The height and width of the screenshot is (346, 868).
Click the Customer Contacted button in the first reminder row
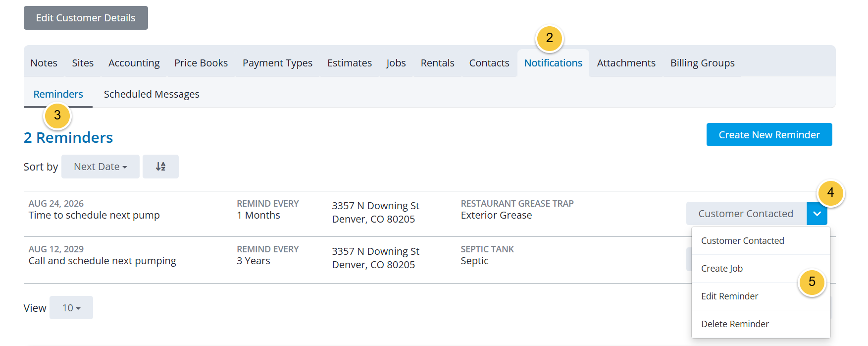pos(746,214)
